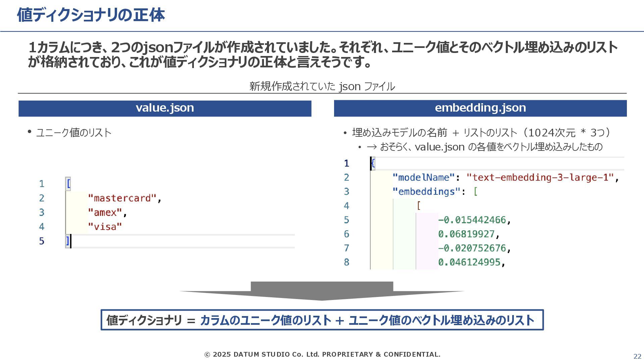Click the gray downward arrow shape
The width and height of the screenshot is (644, 362).
click(x=322, y=290)
